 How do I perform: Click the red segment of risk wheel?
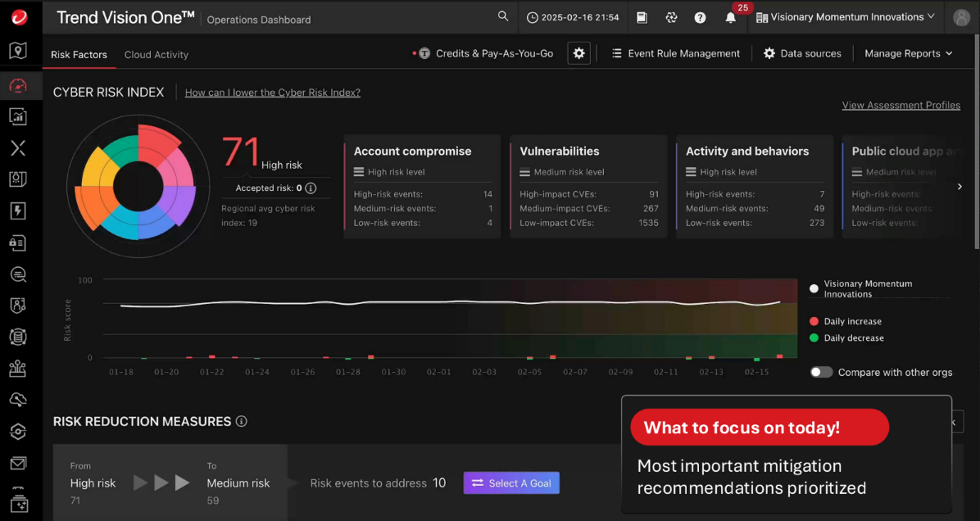(157, 145)
